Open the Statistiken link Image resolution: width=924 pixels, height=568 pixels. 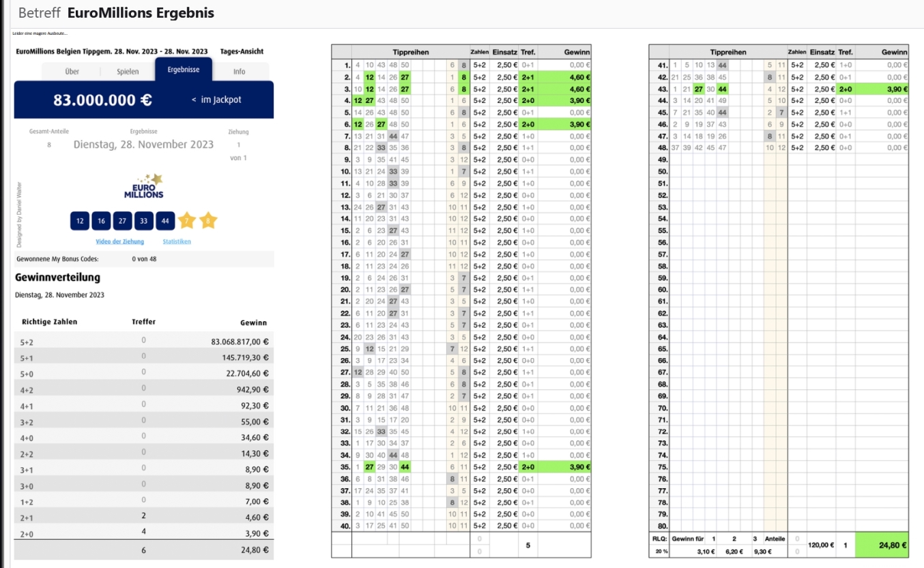177,241
